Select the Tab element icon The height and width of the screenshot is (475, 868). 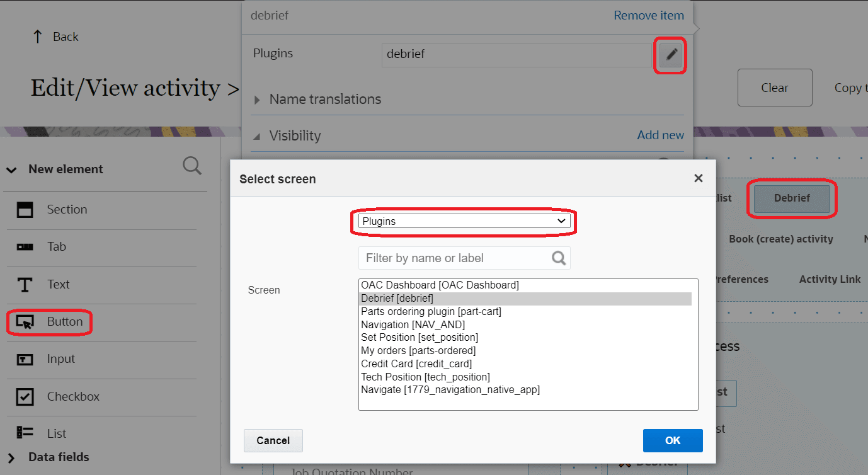tap(25, 247)
